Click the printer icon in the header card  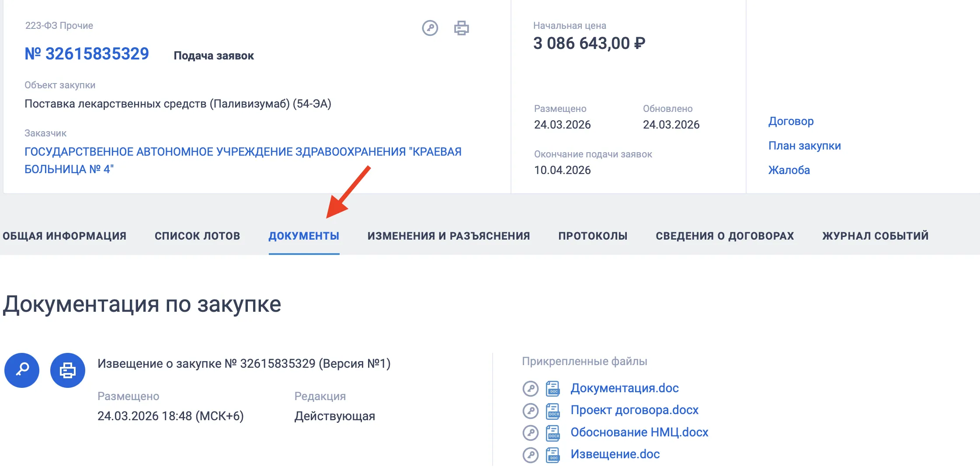pos(461,28)
